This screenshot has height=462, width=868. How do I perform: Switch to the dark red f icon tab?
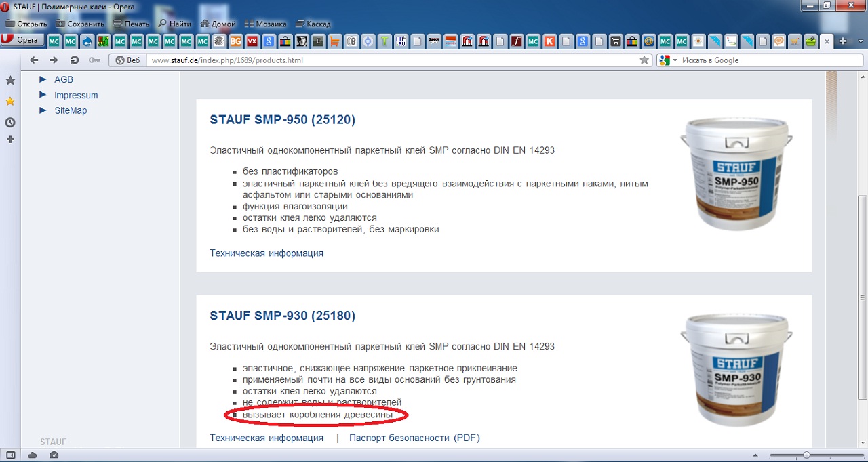516,41
